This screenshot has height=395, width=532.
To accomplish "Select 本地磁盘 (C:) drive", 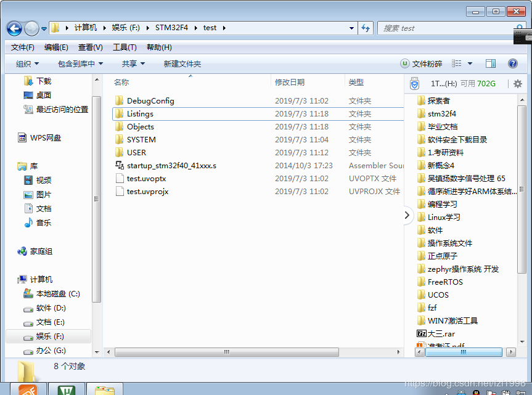I will coord(58,293).
